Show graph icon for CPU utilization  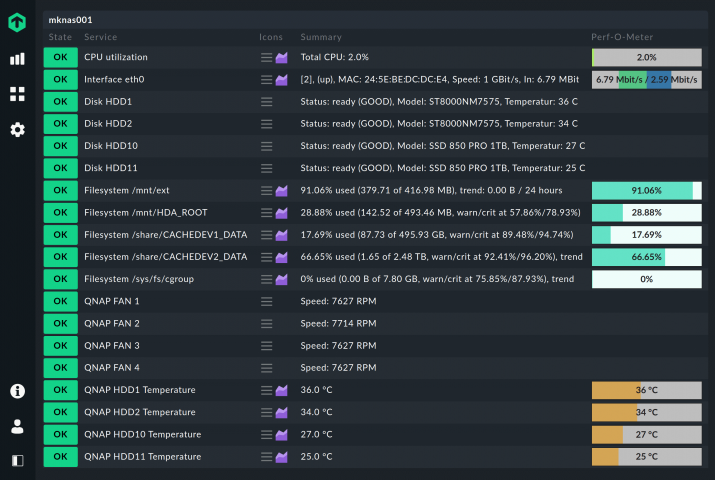pos(282,58)
